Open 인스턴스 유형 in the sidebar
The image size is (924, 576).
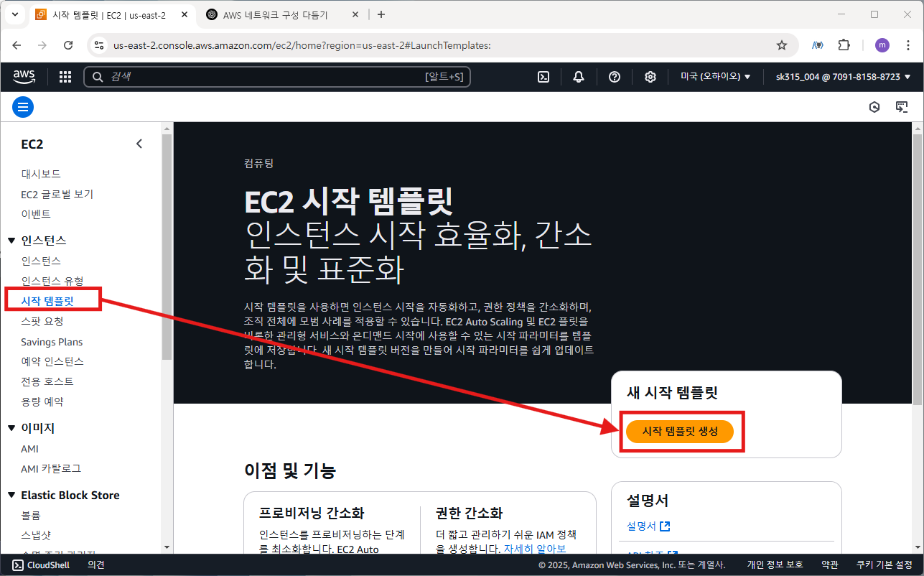click(x=52, y=281)
